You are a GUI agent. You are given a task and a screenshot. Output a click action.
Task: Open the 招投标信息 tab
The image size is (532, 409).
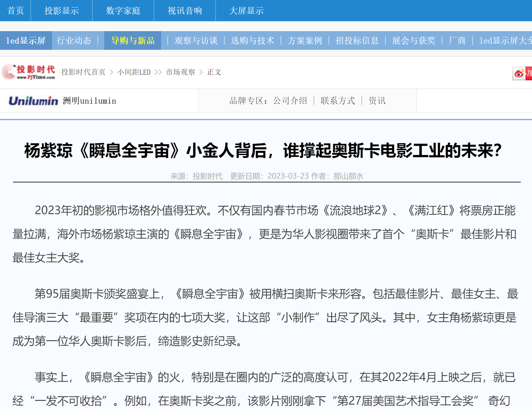(357, 40)
